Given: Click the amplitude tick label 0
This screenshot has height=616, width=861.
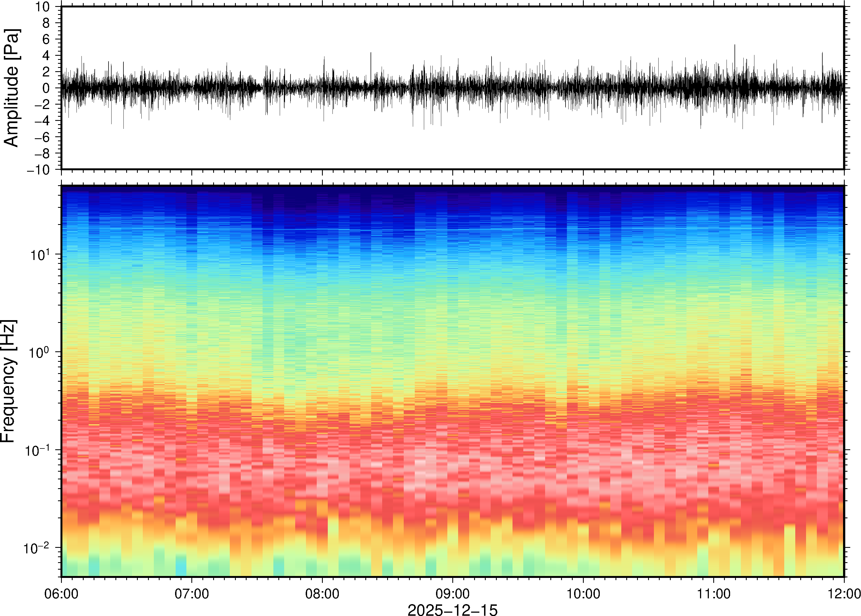Looking at the screenshot, I should tap(46, 88).
